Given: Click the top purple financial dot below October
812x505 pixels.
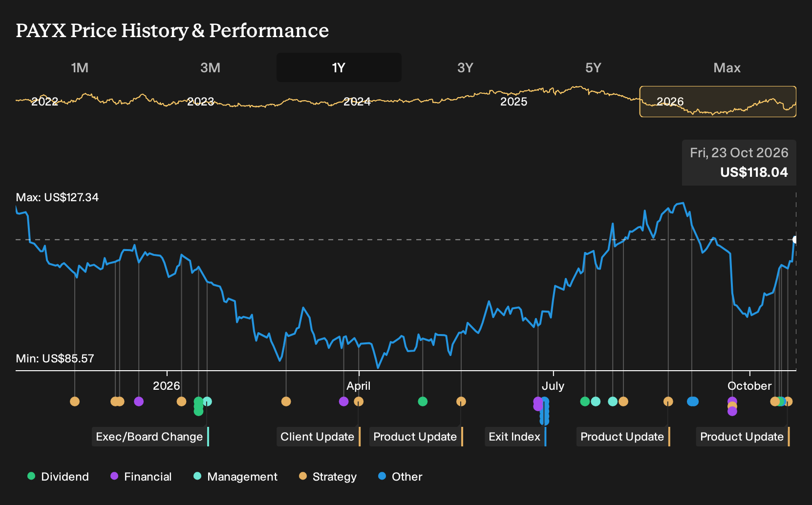Looking at the screenshot, I should pos(732,401).
